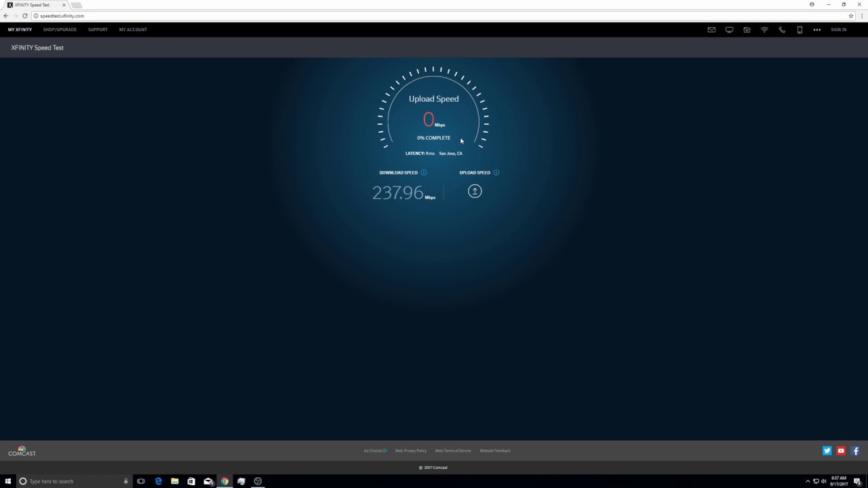Screen dimensions: 868x488
Task: Open the MY ACCOUNT menu
Action: pos(133,30)
